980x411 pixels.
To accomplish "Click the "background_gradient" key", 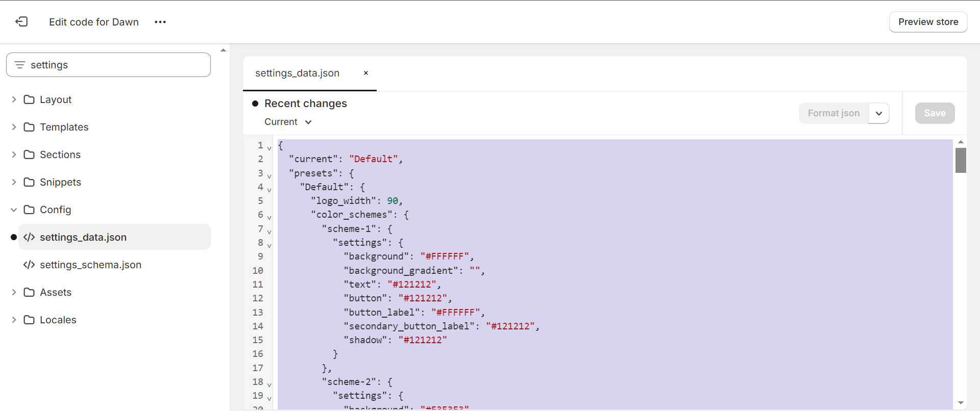I will tap(401, 271).
